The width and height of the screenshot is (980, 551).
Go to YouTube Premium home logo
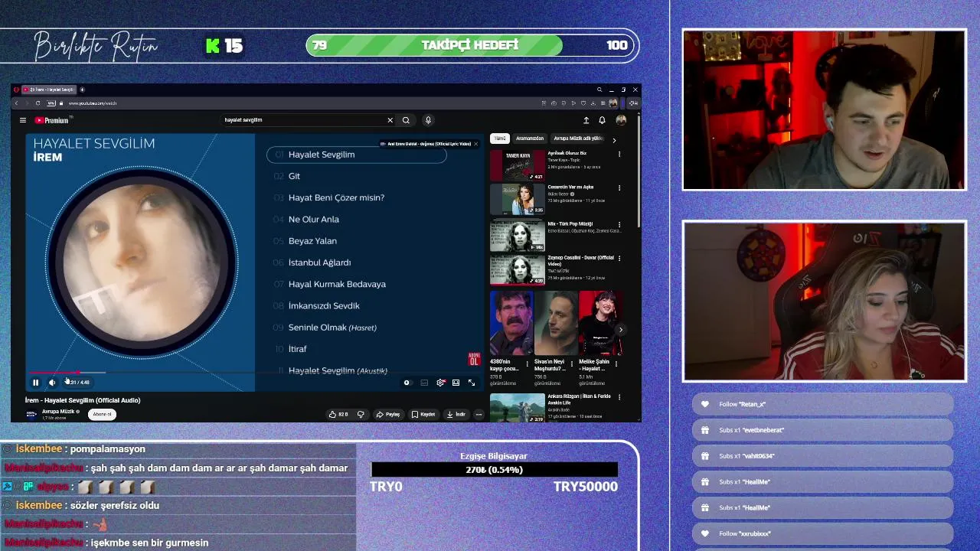[52, 120]
